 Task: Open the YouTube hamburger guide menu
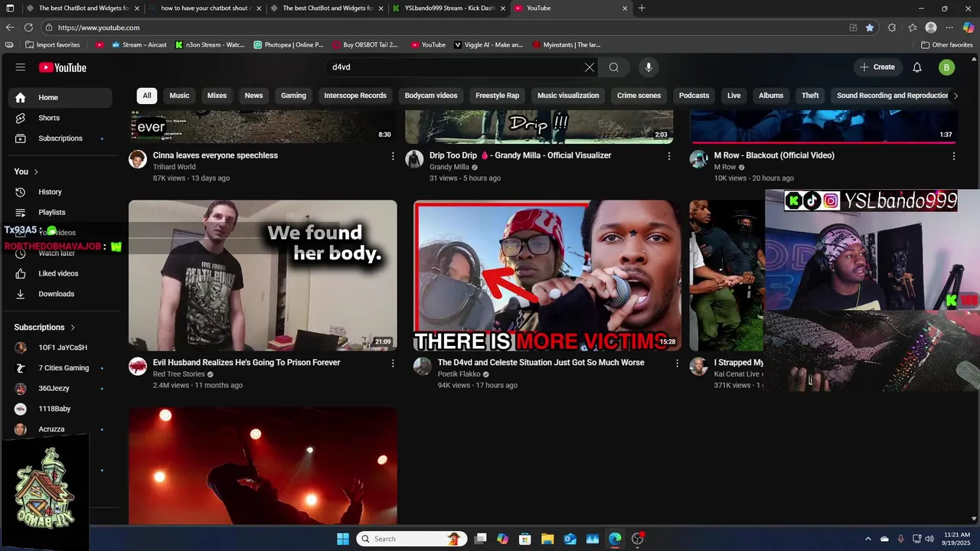(x=20, y=67)
